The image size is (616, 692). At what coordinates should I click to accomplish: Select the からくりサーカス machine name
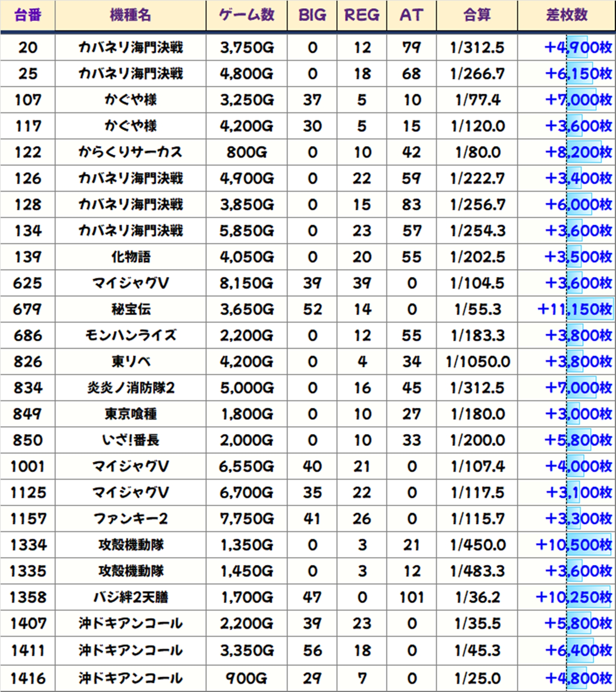[x=130, y=152]
